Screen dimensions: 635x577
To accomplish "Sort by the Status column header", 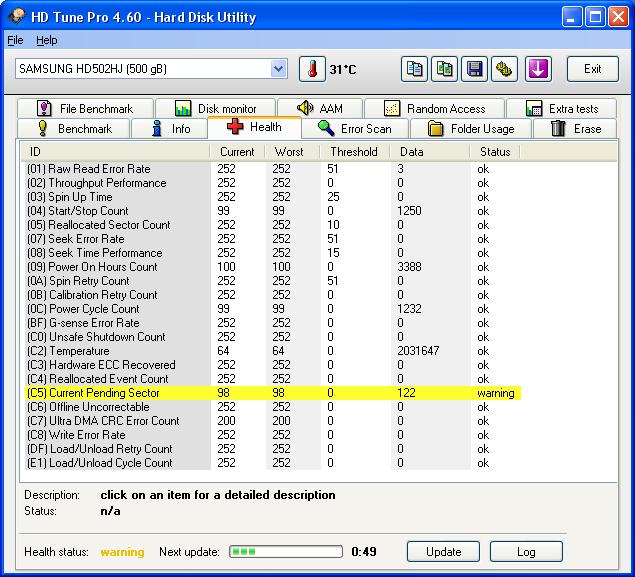I will click(495, 152).
